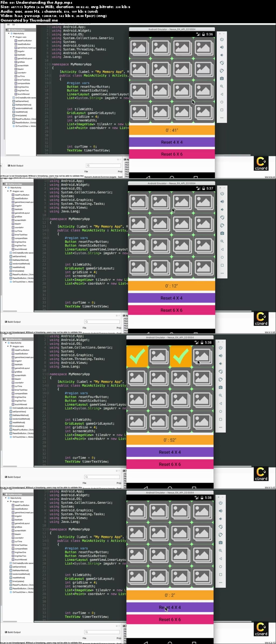
Task: Click Reset 6 X 6 below 0':41" timer
Action: tap(172, 154)
